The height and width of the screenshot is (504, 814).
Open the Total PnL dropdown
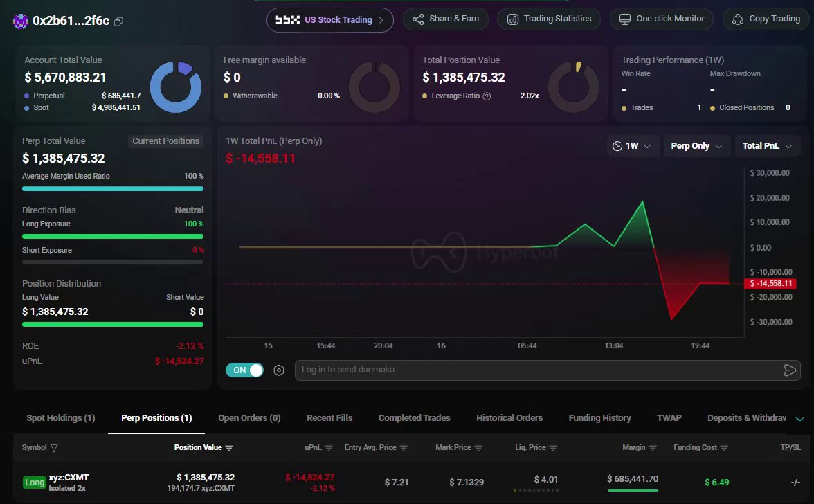pos(767,146)
